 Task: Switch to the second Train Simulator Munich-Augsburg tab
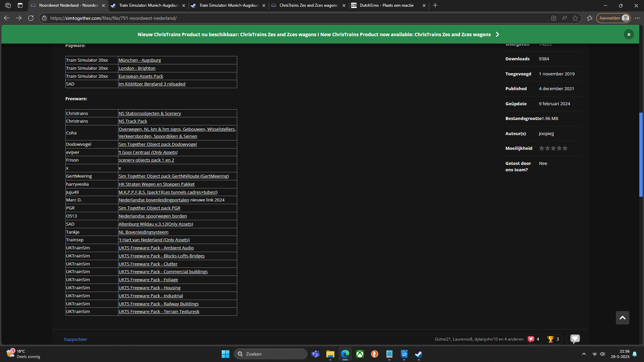tap(229, 5)
